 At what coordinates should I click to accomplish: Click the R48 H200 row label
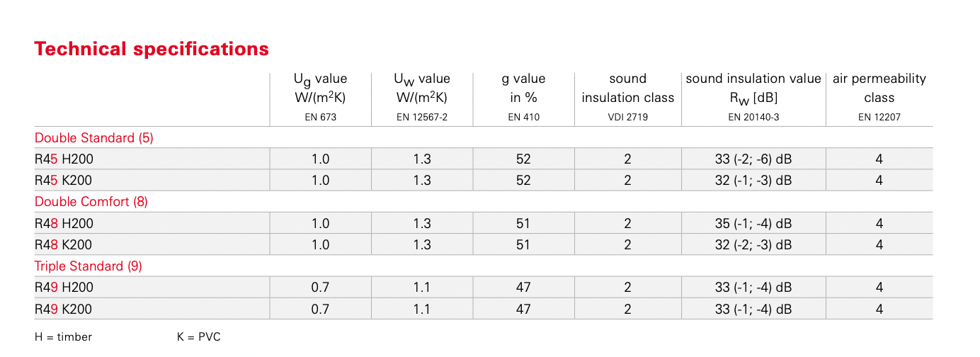pos(64,224)
